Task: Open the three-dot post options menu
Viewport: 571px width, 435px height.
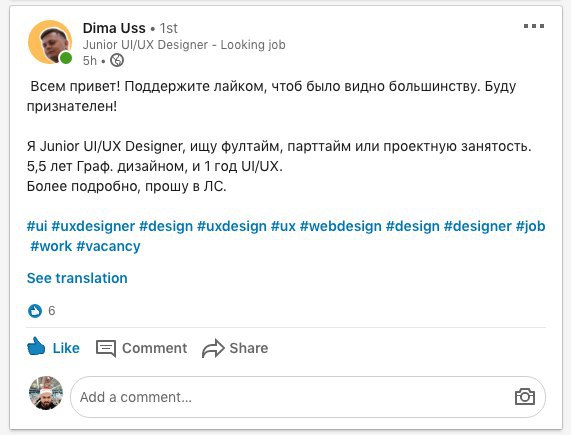Action: coord(534,26)
